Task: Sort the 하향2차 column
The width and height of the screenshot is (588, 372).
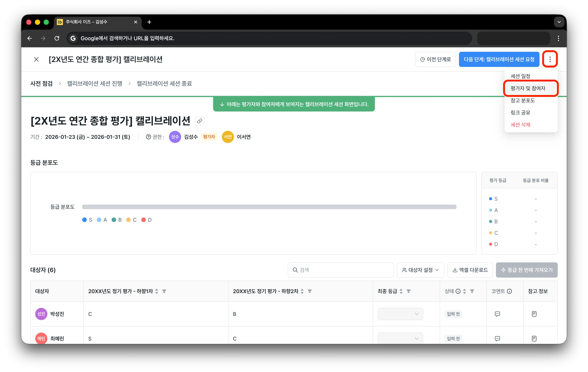Action: click(x=302, y=291)
